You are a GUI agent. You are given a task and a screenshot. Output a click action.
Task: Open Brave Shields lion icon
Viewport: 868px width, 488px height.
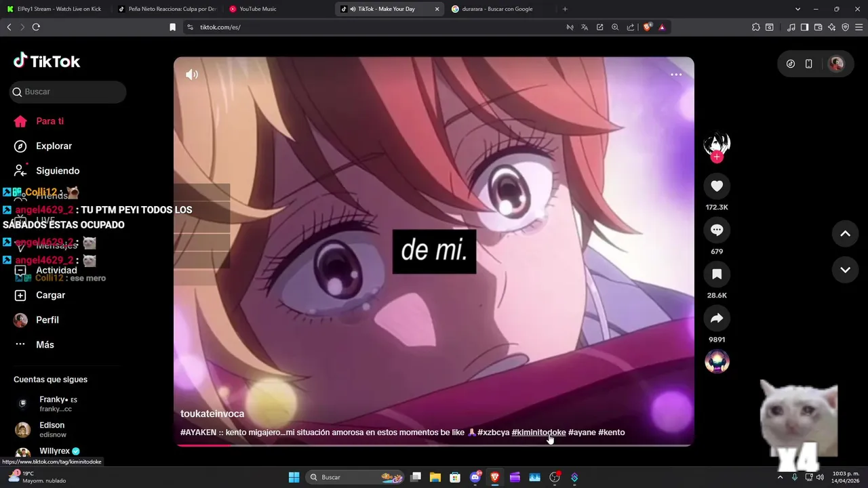(648, 27)
